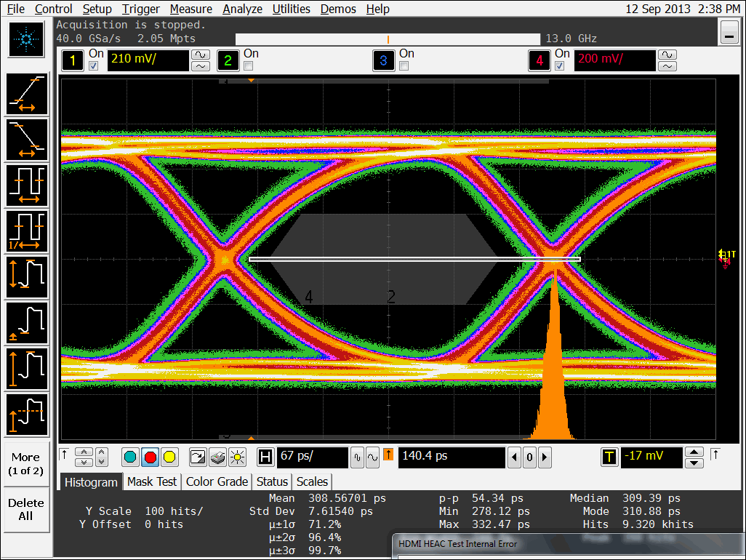Click the frequency measurement icon

click(x=27, y=231)
